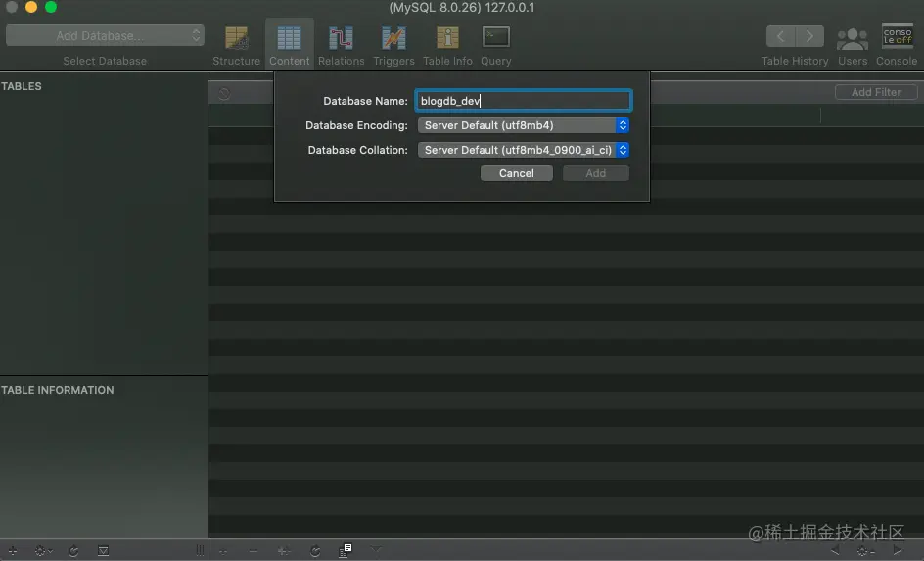Click the plus icon to add table

point(13,551)
